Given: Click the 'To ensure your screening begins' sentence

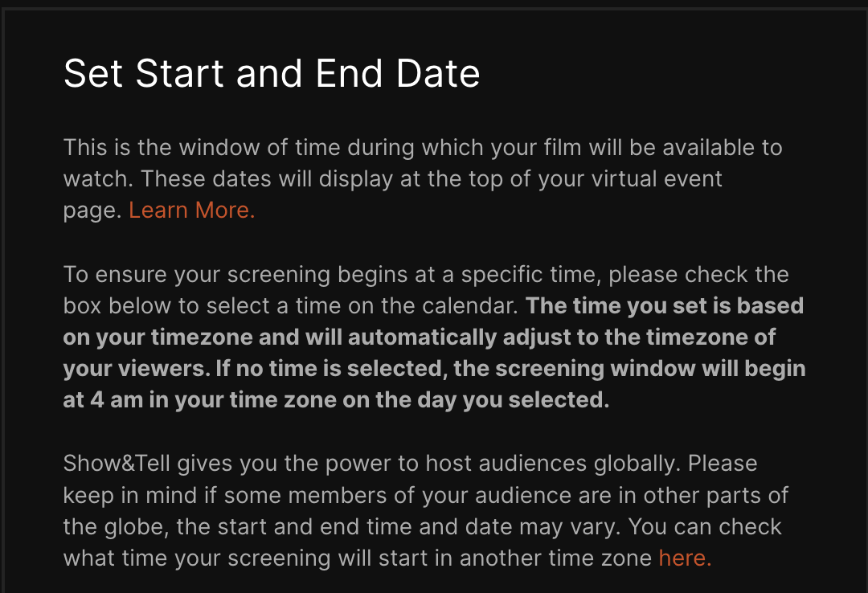Looking at the screenshot, I should 426,290.
